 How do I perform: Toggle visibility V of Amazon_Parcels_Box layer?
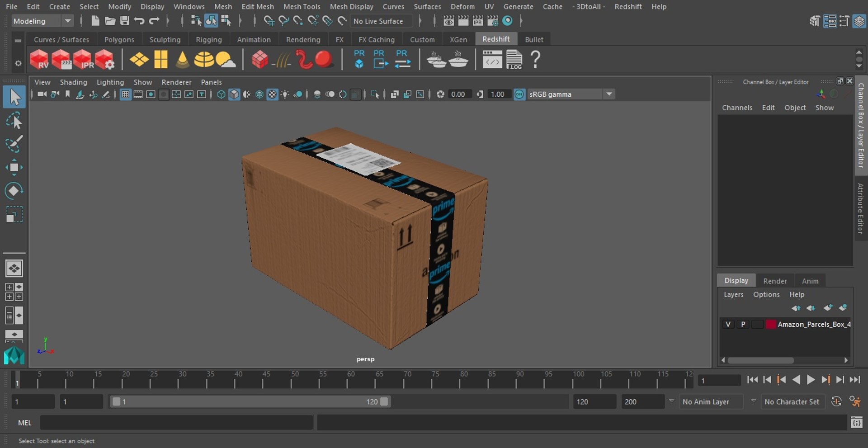click(728, 324)
